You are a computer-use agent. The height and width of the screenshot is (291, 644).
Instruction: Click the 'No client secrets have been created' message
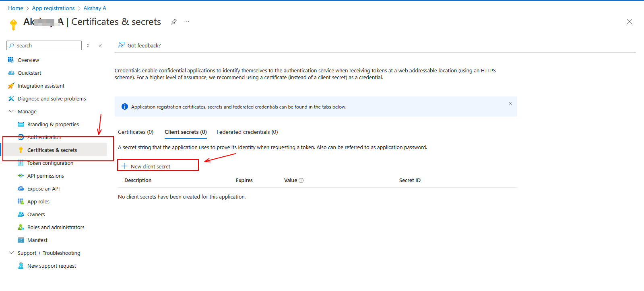pos(182,197)
